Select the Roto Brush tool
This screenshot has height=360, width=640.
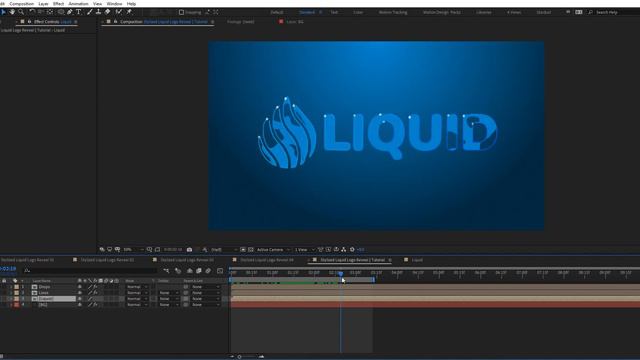point(119,12)
